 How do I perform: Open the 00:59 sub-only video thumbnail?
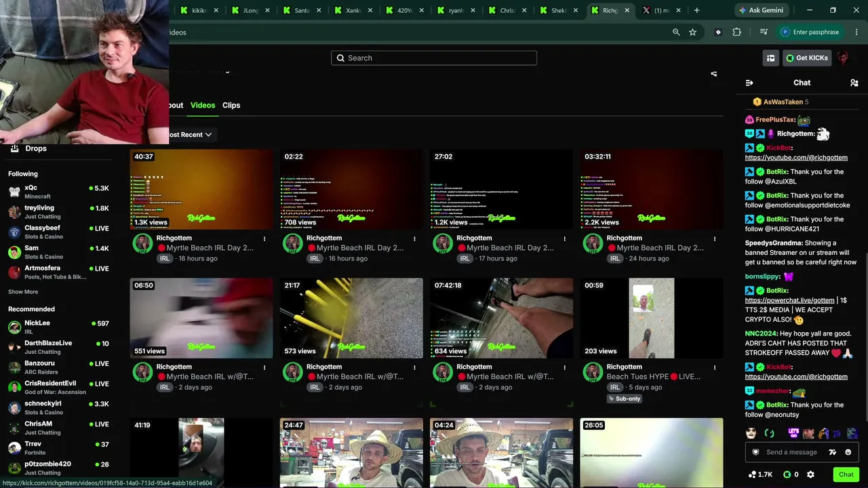[x=652, y=319]
